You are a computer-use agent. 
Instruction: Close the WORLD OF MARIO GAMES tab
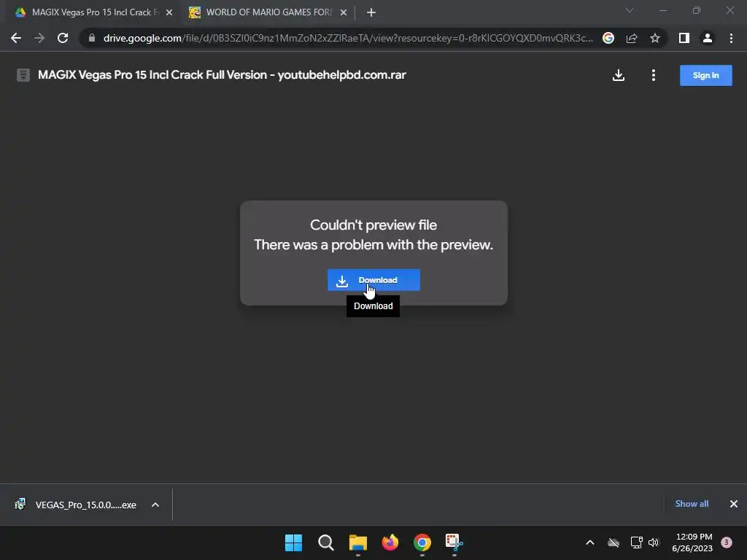coord(344,12)
